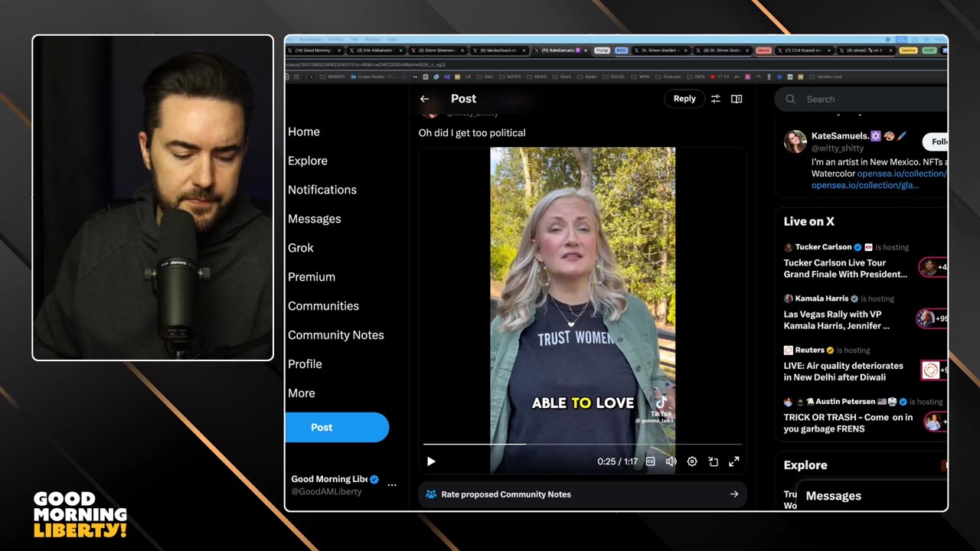This screenshot has height=551, width=980.
Task: Open the Destiny tab group
Action: pyautogui.click(x=908, y=51)
